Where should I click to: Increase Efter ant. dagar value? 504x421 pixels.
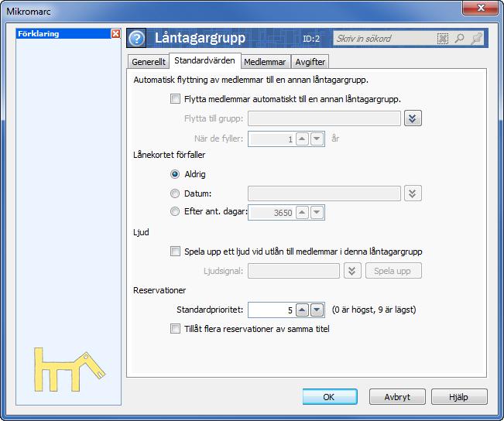click(302, 212)
